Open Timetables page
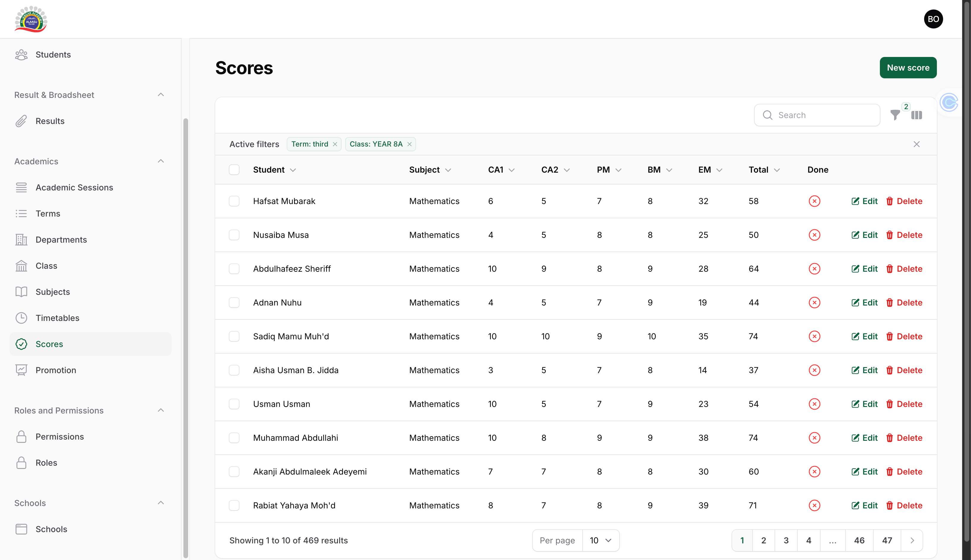Screen dimensions: 971x560 (x=91, y=318)
